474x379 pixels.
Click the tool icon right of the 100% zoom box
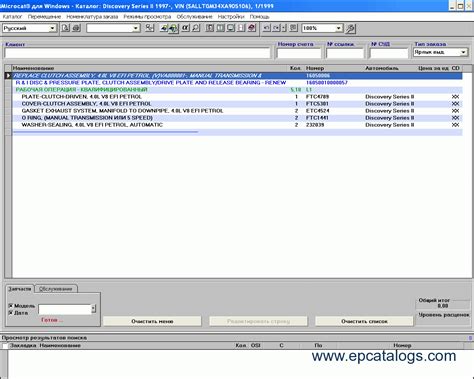pyautogui.click(x=350, y=29)
